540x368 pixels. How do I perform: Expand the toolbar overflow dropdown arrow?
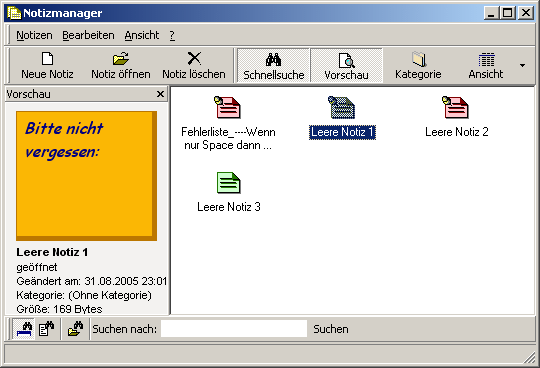[522, 65]
